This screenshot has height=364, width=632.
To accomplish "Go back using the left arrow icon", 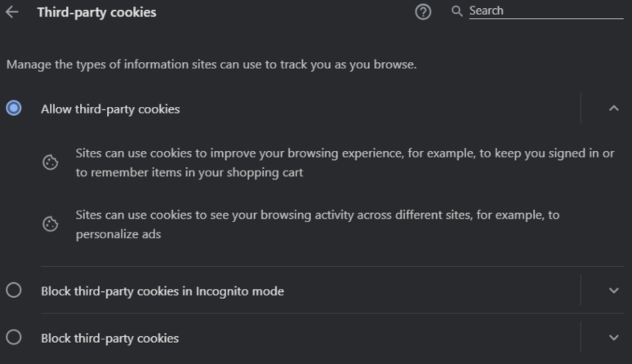I will [x=12, y=12].
